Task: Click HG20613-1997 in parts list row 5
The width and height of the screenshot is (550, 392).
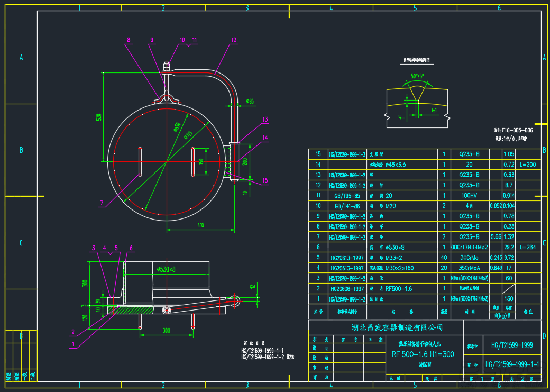Action: [347, 258]
